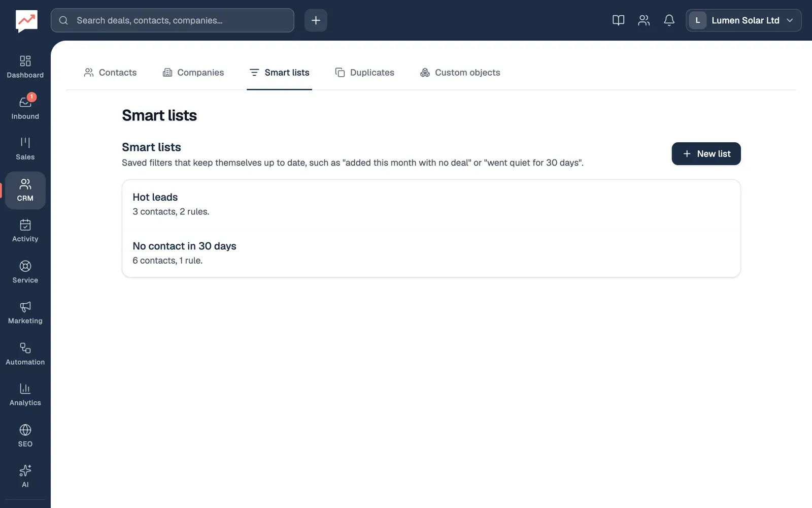Go to Sales in the sidebar
This screenshot has width=812, height=508.
25,149
